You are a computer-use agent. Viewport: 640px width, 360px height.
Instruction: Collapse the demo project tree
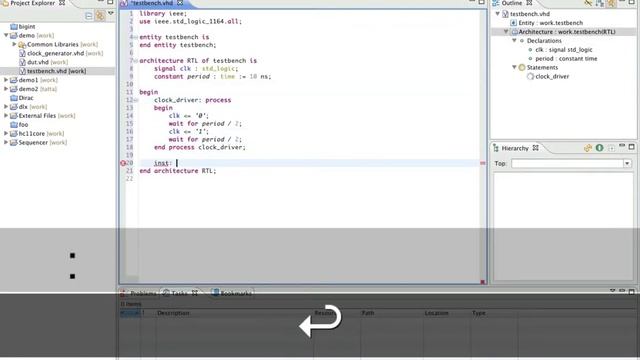pos(6,36)
